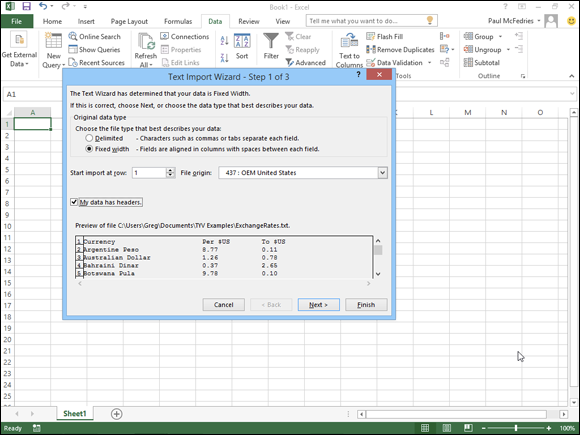This screenshot has width=580, height=435.
Task: Open Customize Quick Access Toolbar dropdown
Action: [x=85, y=7]
